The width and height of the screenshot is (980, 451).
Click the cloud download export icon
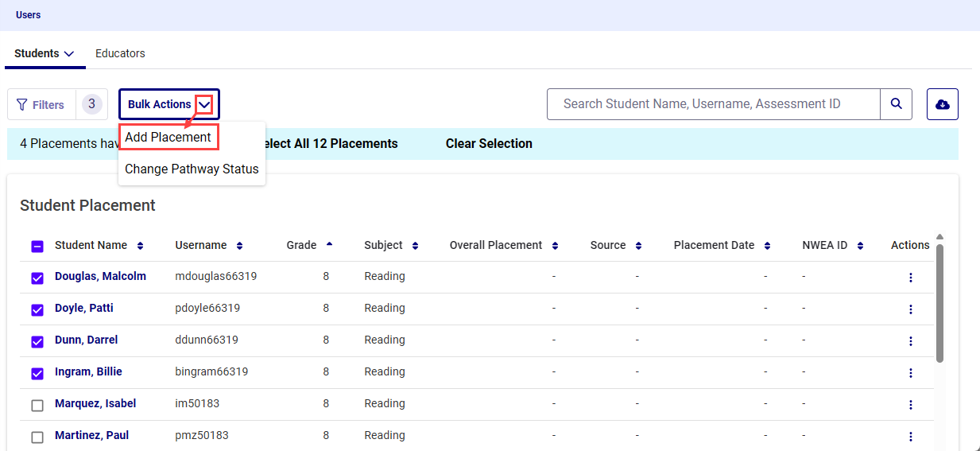(x=943, y=104)
